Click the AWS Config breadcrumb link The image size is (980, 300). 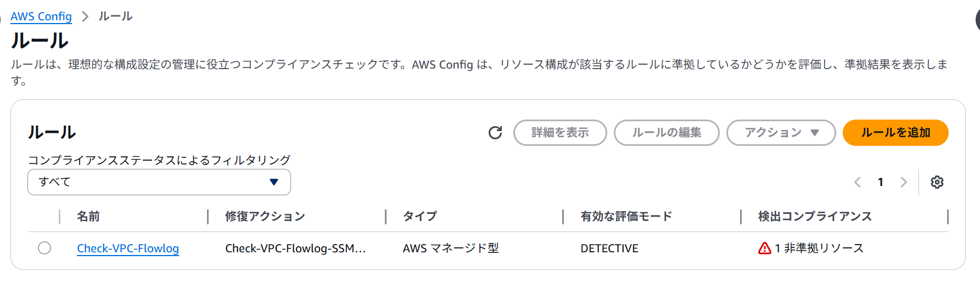pos(41,16)
